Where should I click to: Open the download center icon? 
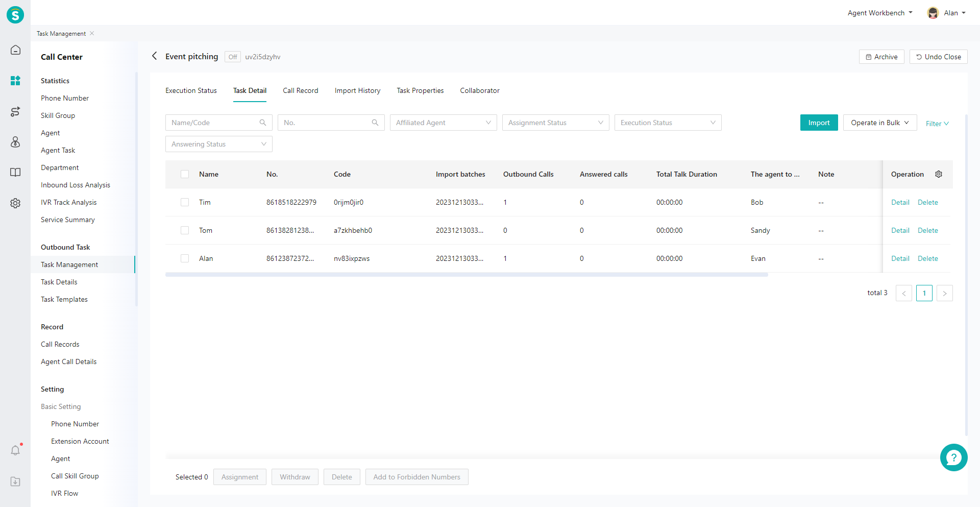[15, 481]
